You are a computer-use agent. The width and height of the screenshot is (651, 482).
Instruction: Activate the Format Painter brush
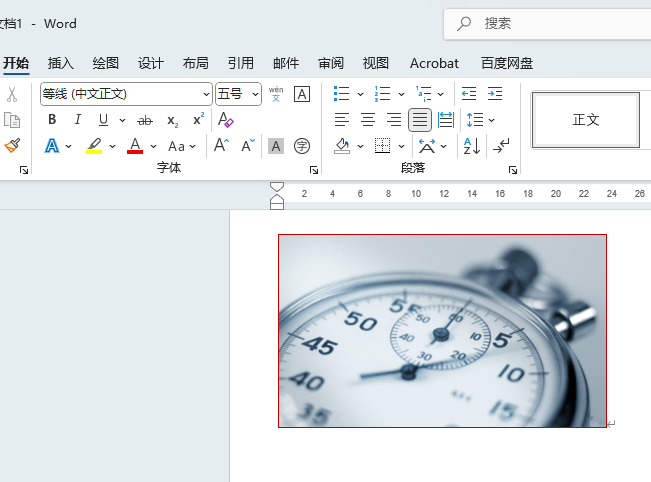click(12, 145)
